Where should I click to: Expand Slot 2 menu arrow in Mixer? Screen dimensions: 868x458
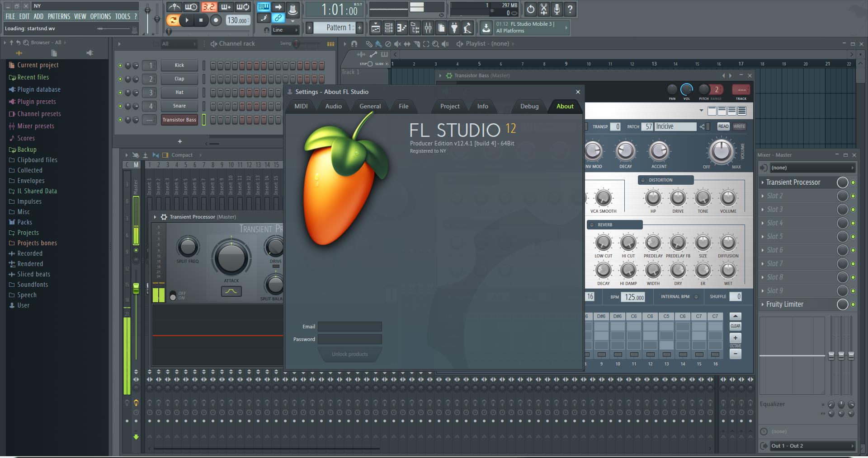tap(763, 196)
